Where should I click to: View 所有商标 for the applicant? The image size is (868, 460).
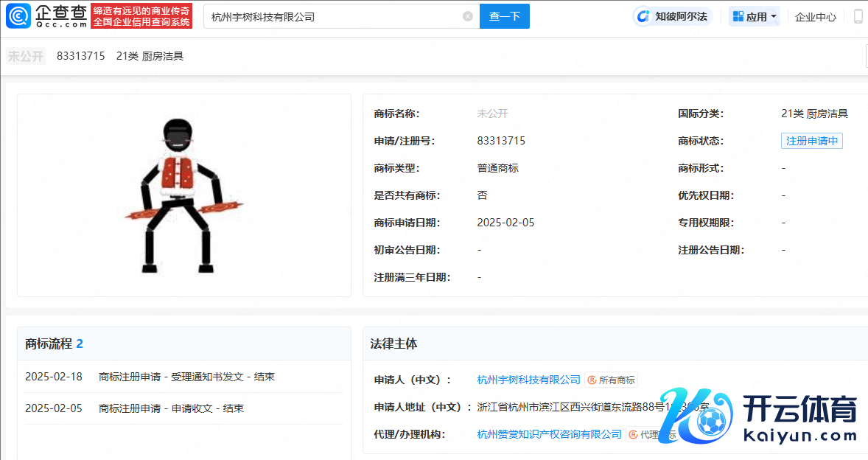[x=617, y=380]
